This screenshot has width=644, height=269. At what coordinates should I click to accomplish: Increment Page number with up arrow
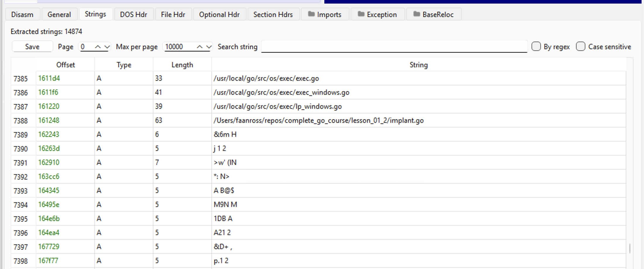98,47
